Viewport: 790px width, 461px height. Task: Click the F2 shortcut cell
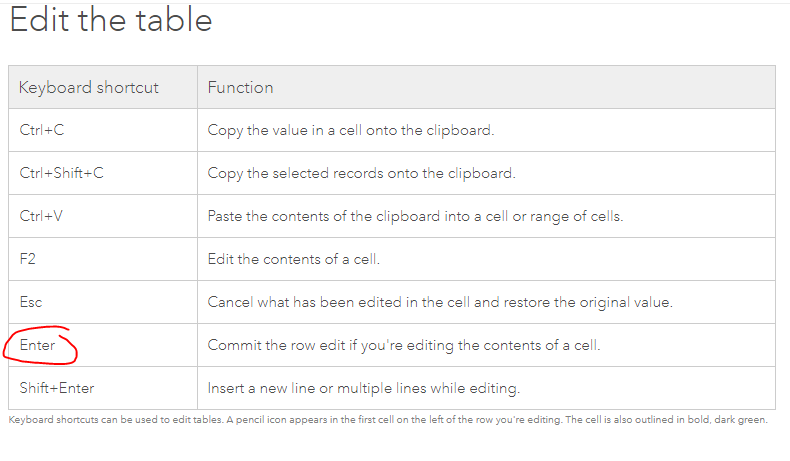click(28, 259)
